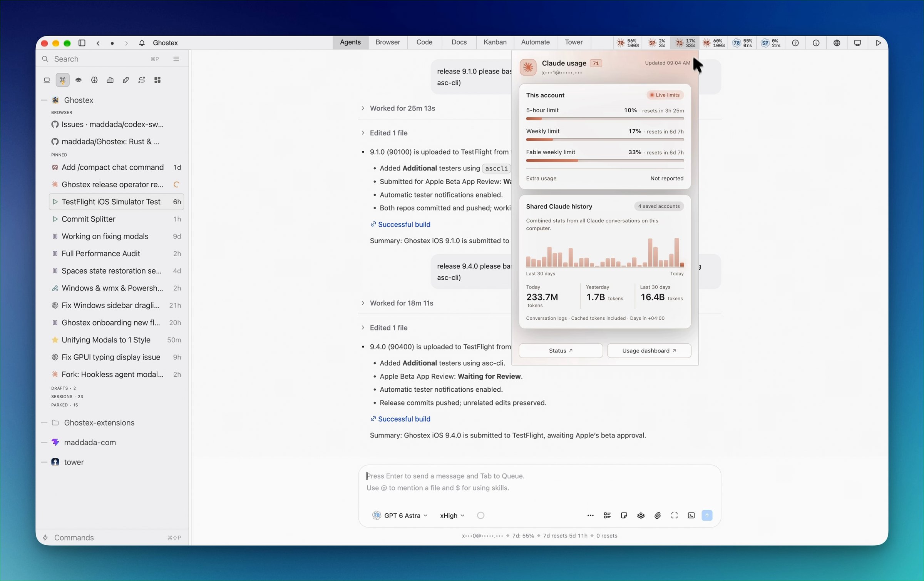Viewport: 924px width, 581px height.
Task: Open TestFlight iOS Simulator Test session
Action: 116,202
